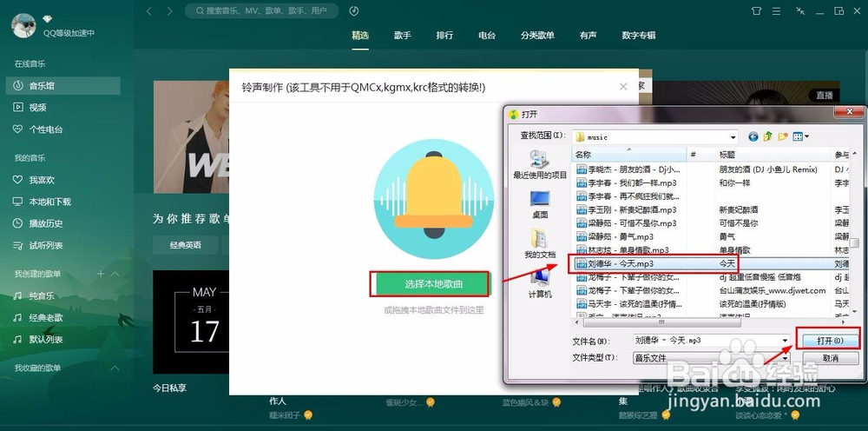Image resolution: width=868 pixels, height=431 pixels.
Task: Click 取消 button in Open dialog
Action: pyautogui.click(x=830, y=358)
